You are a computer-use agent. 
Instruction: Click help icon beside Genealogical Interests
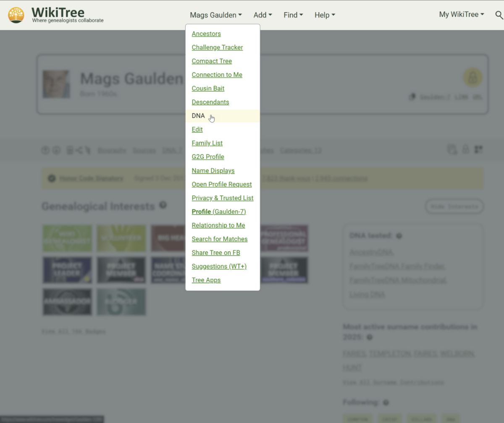[163, 205]
